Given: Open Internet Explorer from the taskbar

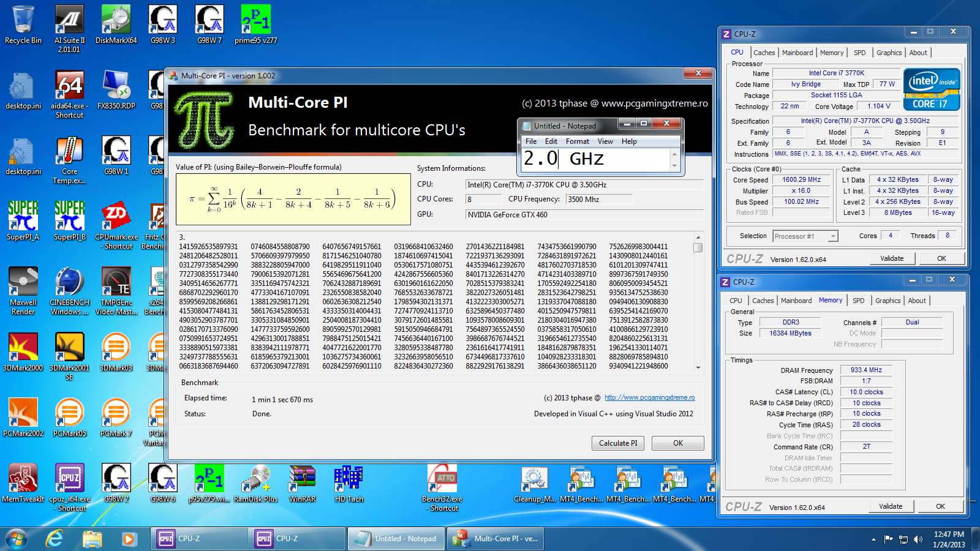Looking at the screenshot, I should [x=55, y=539].
